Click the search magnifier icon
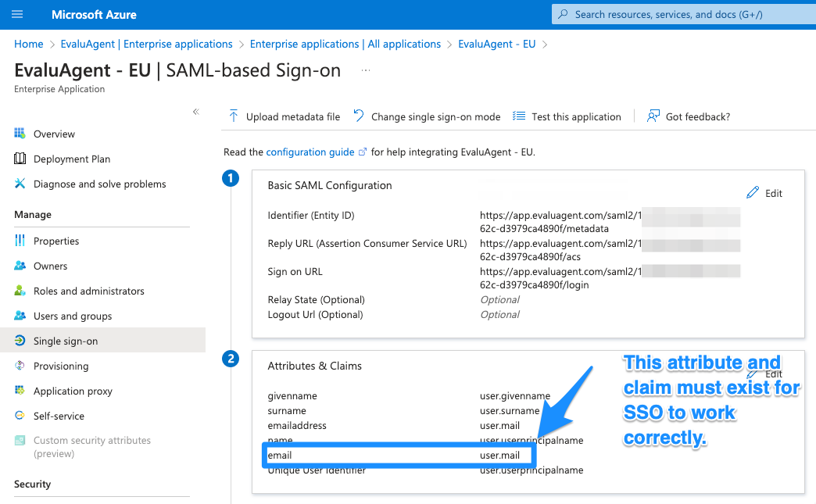816x504 pixels. click(x=563, y=14)
